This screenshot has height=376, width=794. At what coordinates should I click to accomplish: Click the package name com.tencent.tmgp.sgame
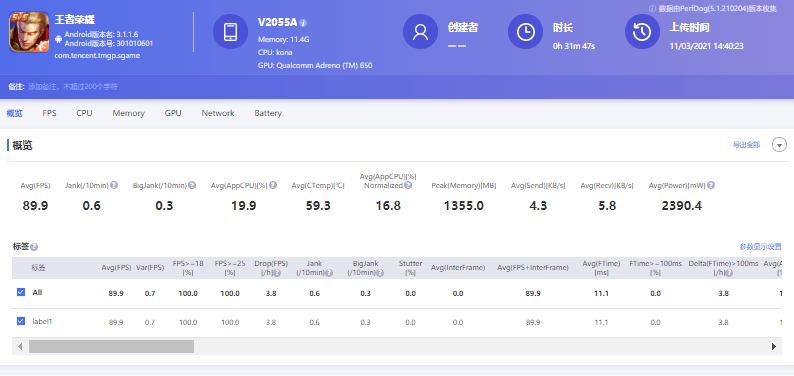[x=97, y=55]
